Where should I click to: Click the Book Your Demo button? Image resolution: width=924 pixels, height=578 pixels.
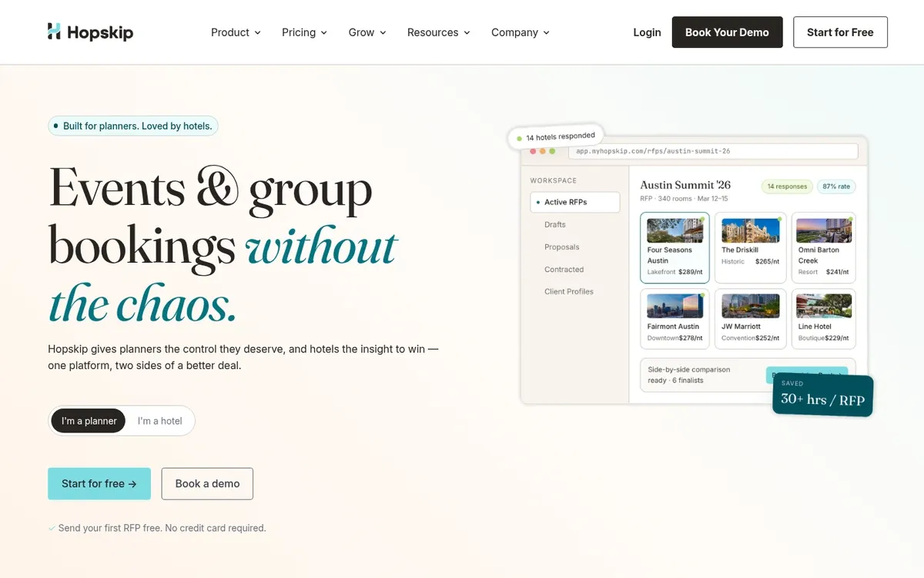(x=727, y=32)
